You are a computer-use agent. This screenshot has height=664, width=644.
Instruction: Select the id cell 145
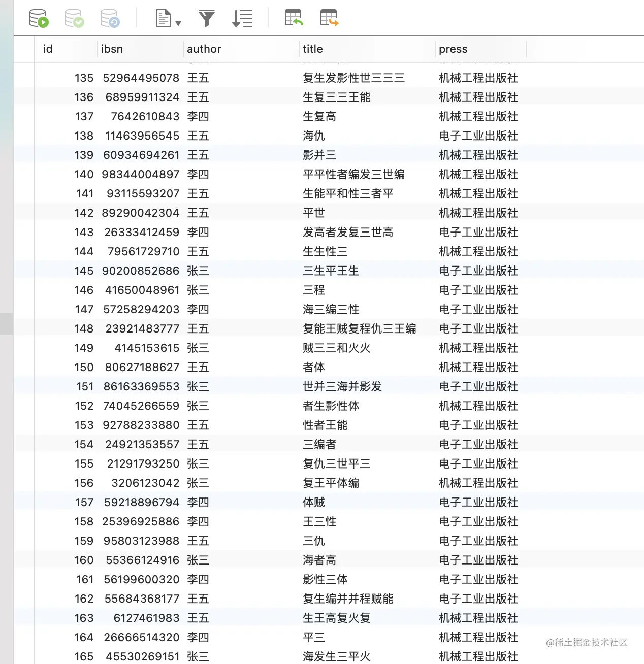click(84, 271)
